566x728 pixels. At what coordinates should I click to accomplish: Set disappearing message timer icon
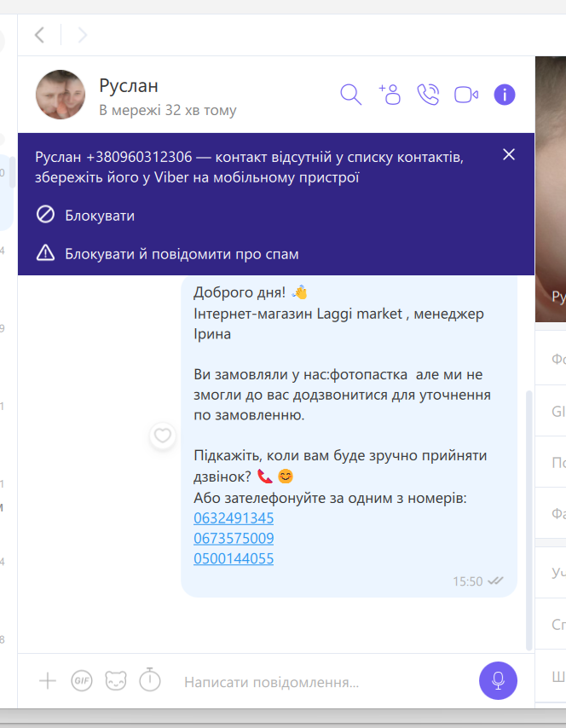[x=150, y=679]
